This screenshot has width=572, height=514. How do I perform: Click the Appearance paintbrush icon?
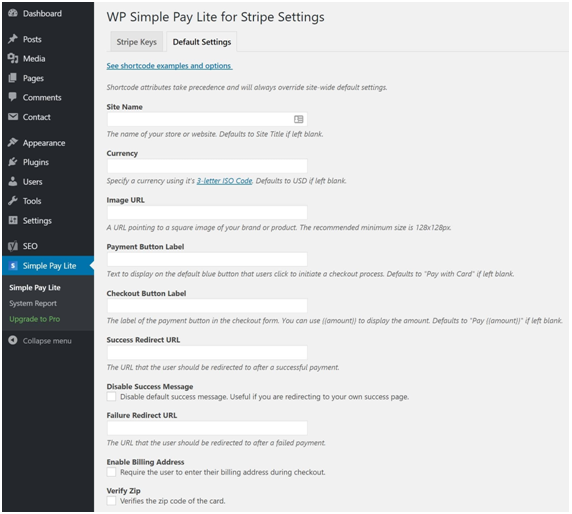[13, 143]
